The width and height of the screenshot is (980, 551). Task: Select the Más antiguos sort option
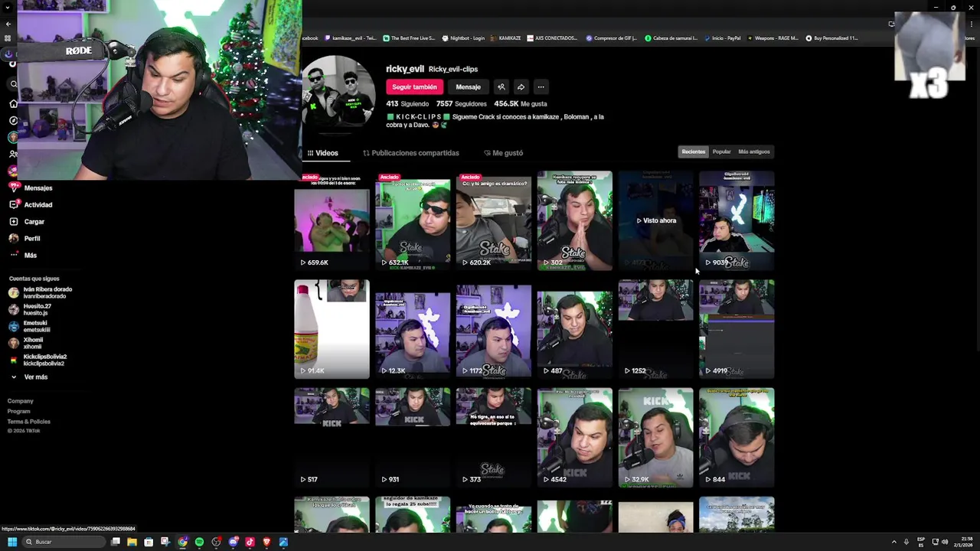(754, 152)
